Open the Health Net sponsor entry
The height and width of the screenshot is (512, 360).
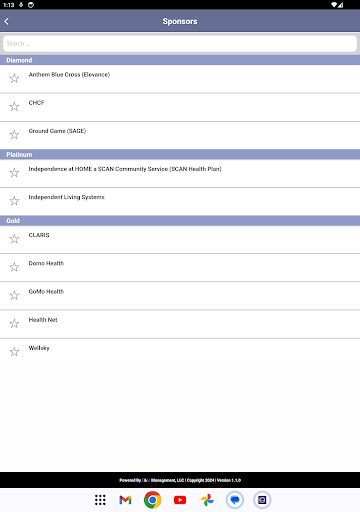tap(180, 324)
